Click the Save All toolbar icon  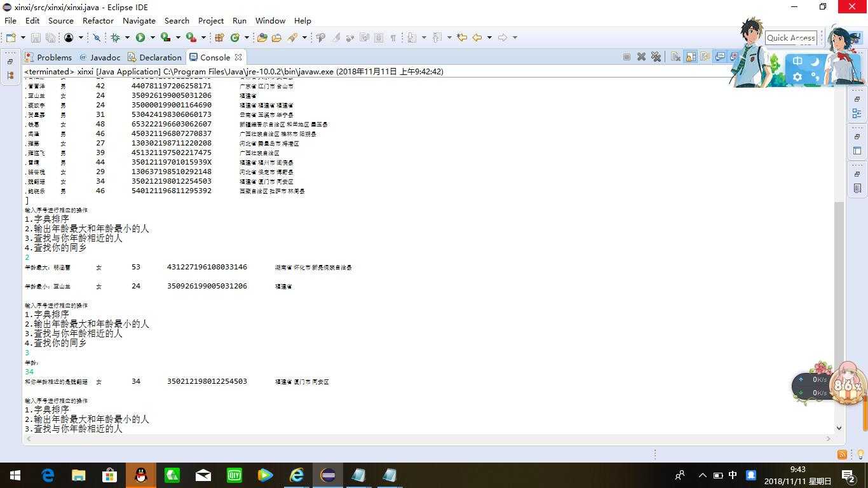[x=50, y=37]
